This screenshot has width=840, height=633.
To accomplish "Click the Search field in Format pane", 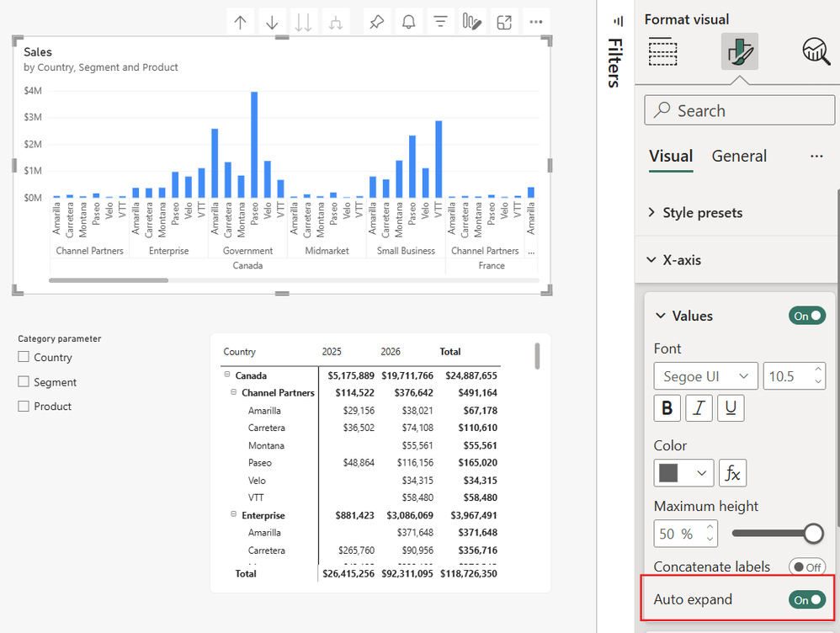I will point(739,110).
